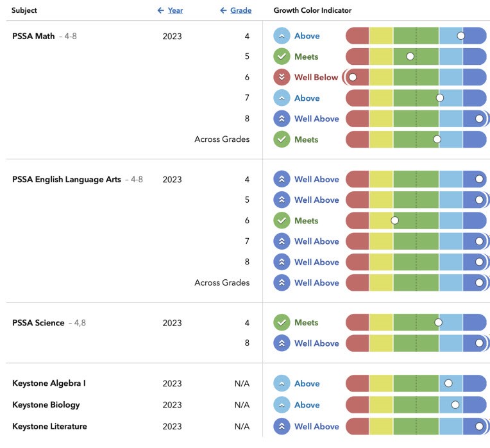
Task: Click the growth marker on PSSA Math grade 6 bar
Action: [353, 77]
